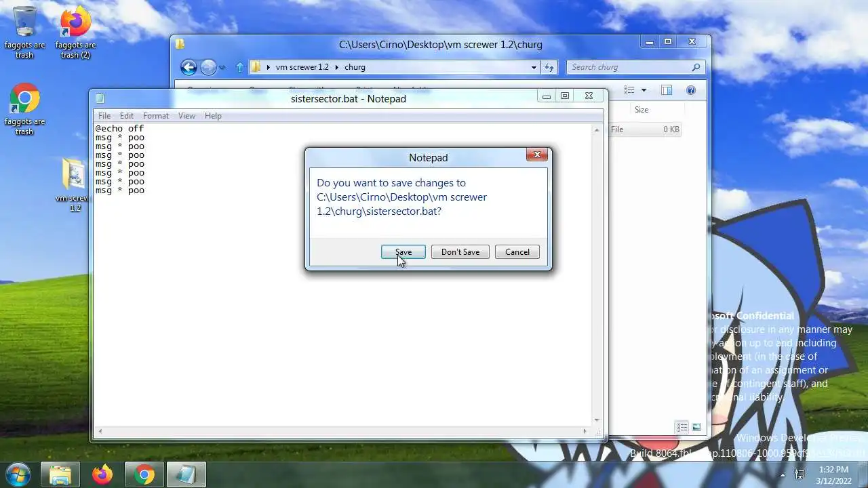Screen dimensions: 868x488
Task: Click Notepad vertical scrollbar down arrow
Action: click(x=597, y=420)
